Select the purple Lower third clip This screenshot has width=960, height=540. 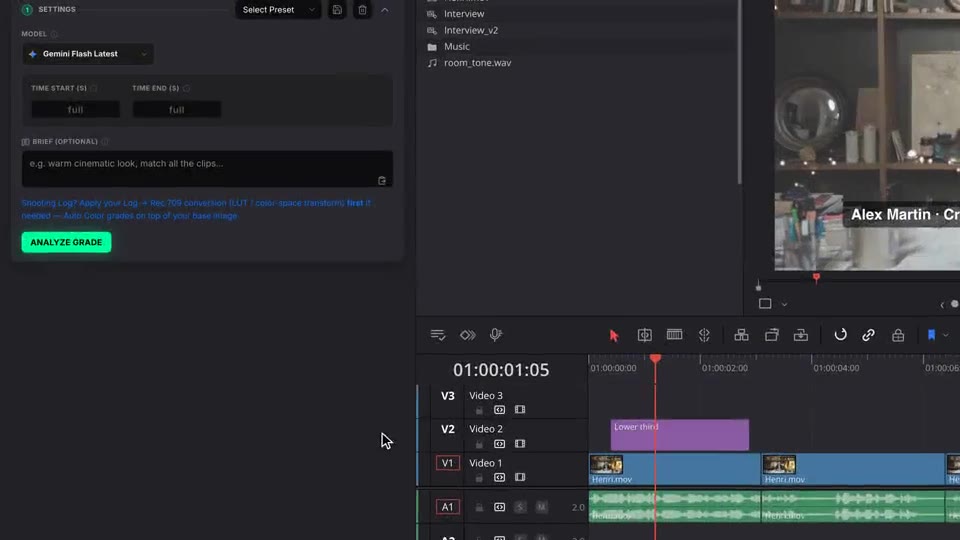(680, 435)
